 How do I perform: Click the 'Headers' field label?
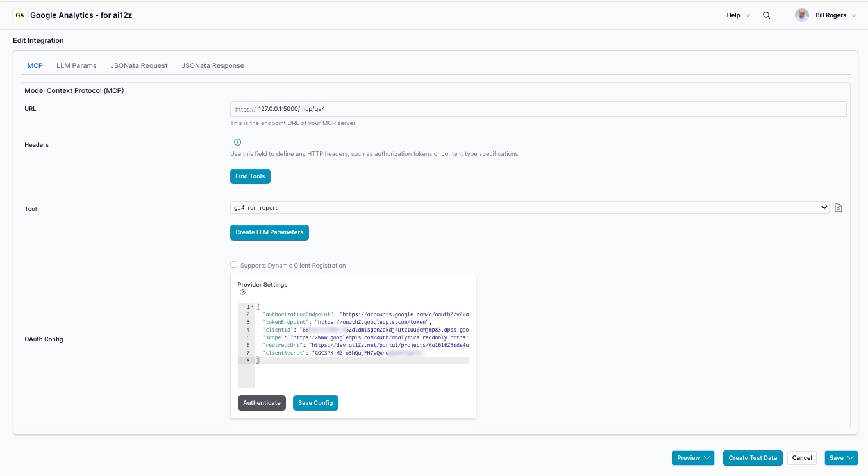coord(37,145)
